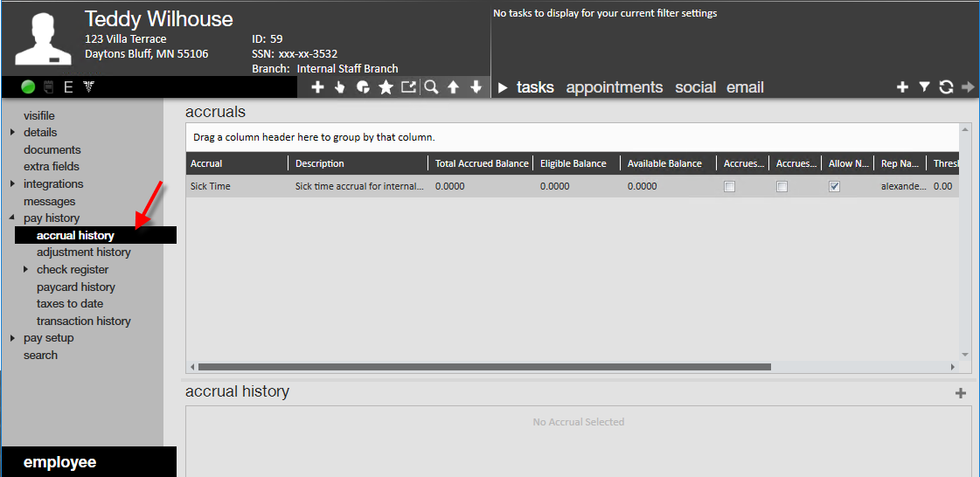Go to next record with down arrow
The height and width of the screenshot is (477, 980).
[x=476, y=87]
